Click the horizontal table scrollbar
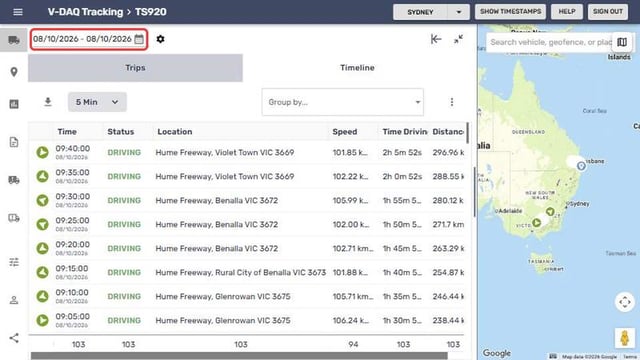This screenshot has height=360, width=640. click(x=239, y=356)
